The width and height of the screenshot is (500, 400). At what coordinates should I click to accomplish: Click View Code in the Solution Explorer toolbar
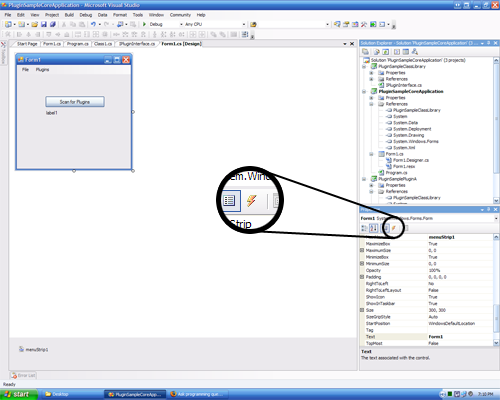(x=397, y=52)
